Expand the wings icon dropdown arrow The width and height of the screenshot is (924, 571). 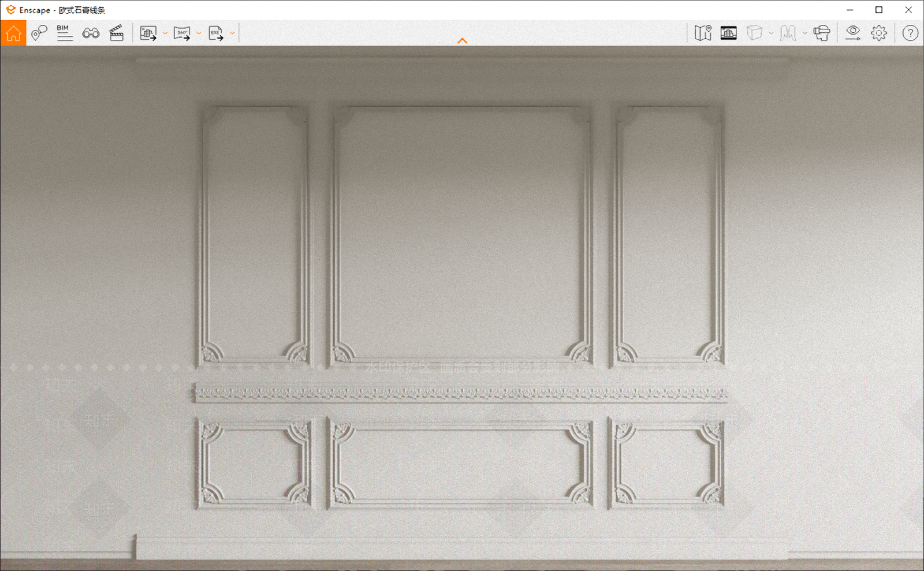click(x=804, y=33)
